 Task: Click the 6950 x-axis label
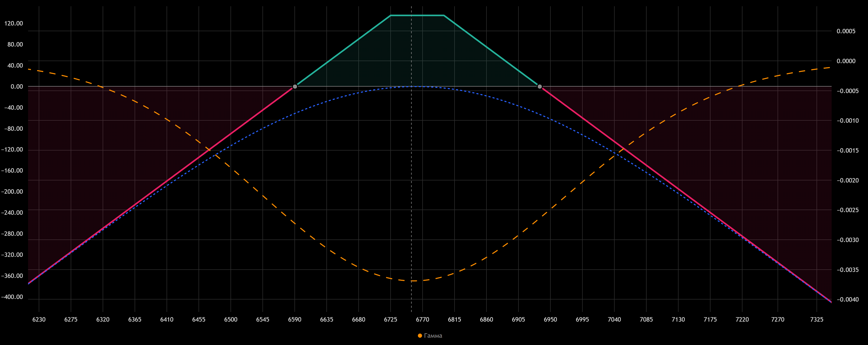(550, 319)
